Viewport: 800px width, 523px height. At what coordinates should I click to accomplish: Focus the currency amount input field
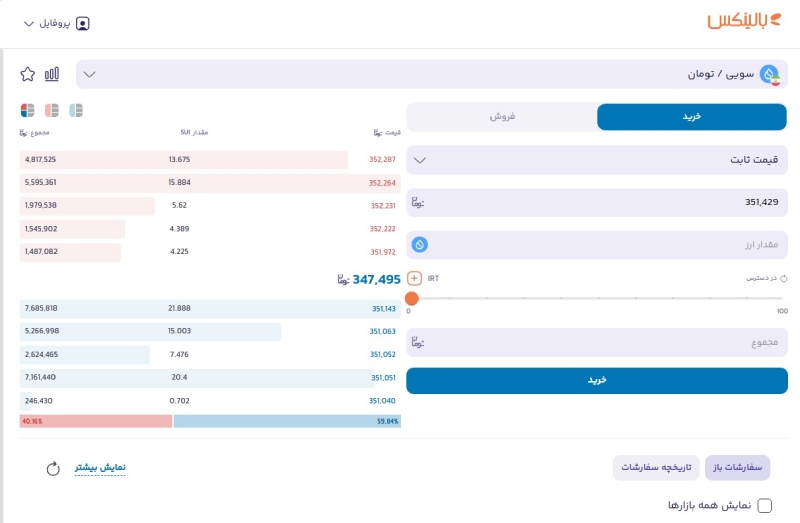pos(597,245)
